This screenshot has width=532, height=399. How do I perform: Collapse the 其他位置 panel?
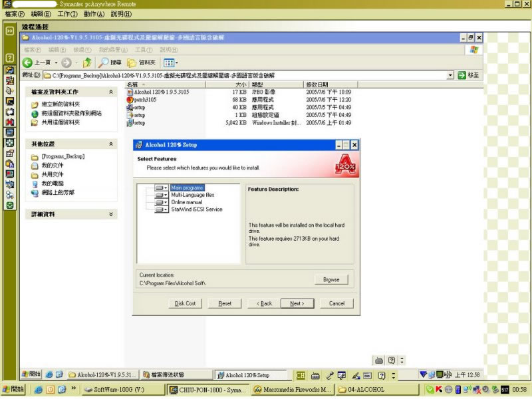click(111, 144)
